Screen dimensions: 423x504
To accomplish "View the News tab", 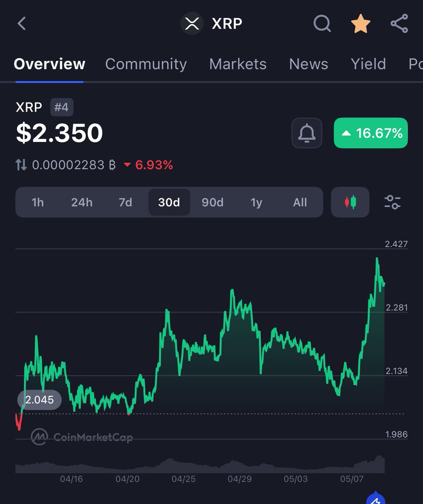I will click(308, 64).
